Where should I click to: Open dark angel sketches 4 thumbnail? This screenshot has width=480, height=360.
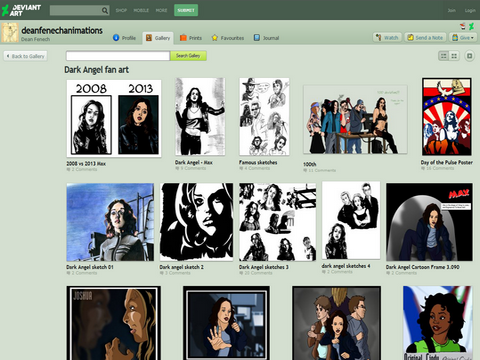pyautogui.click(x=351, y=220)
